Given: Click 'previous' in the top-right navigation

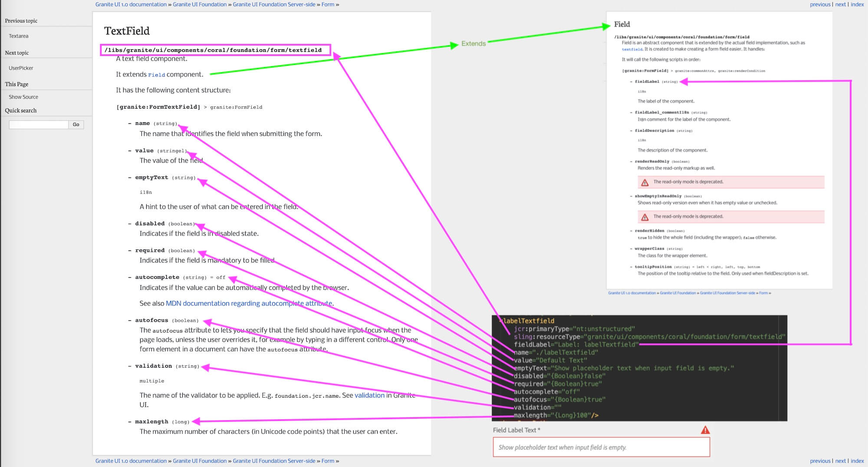Looking at the screenshot, I should point(820,4).
